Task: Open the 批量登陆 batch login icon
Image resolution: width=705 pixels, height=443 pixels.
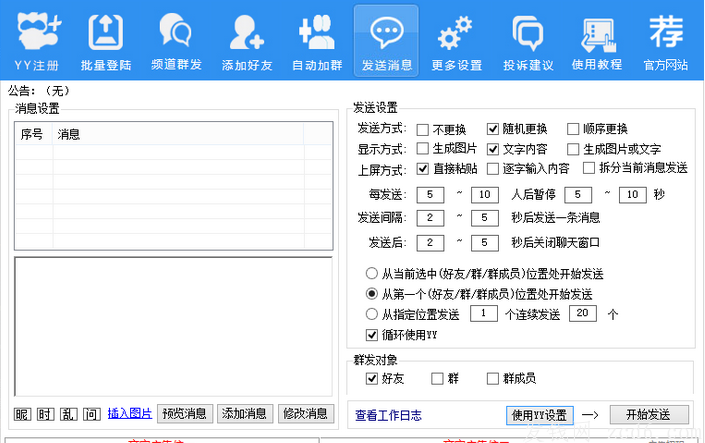Action: 106,41
